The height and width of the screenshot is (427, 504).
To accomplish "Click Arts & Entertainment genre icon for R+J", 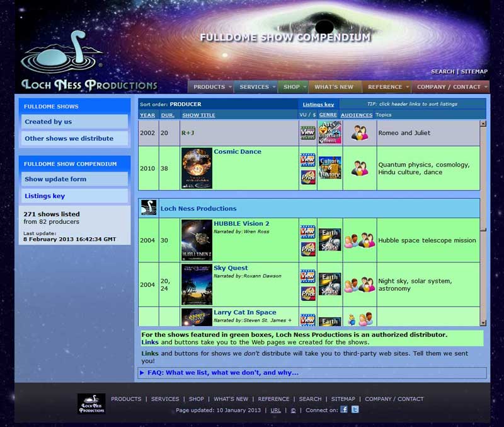I will click(x=329, y=132).
